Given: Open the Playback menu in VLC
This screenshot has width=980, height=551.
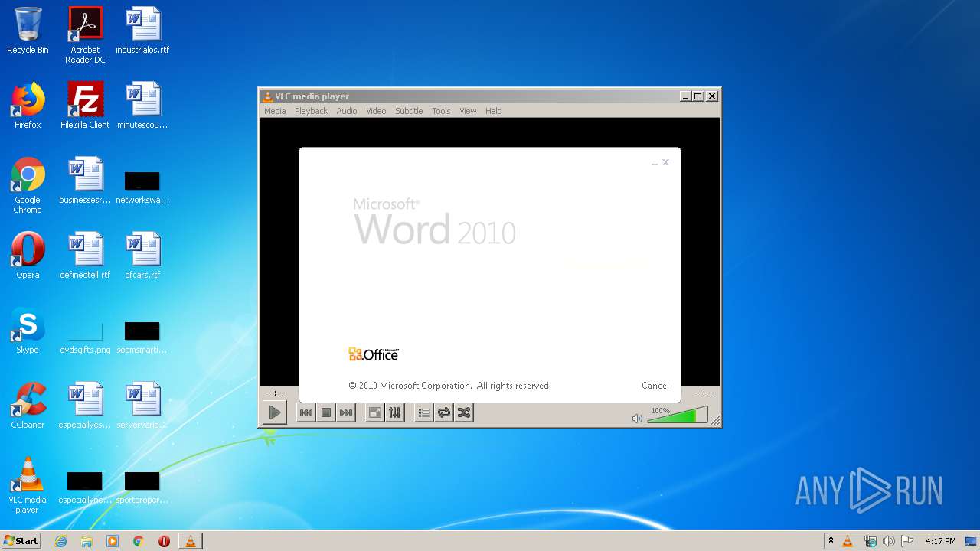Looking at the screenshot, I should click(311, 111).
